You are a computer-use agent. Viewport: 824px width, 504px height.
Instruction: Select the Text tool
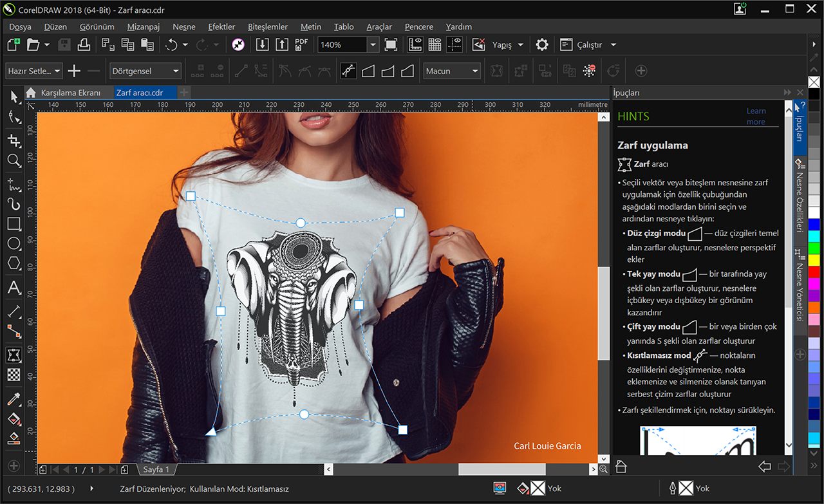pyautogui.click(x=14, y=288)
